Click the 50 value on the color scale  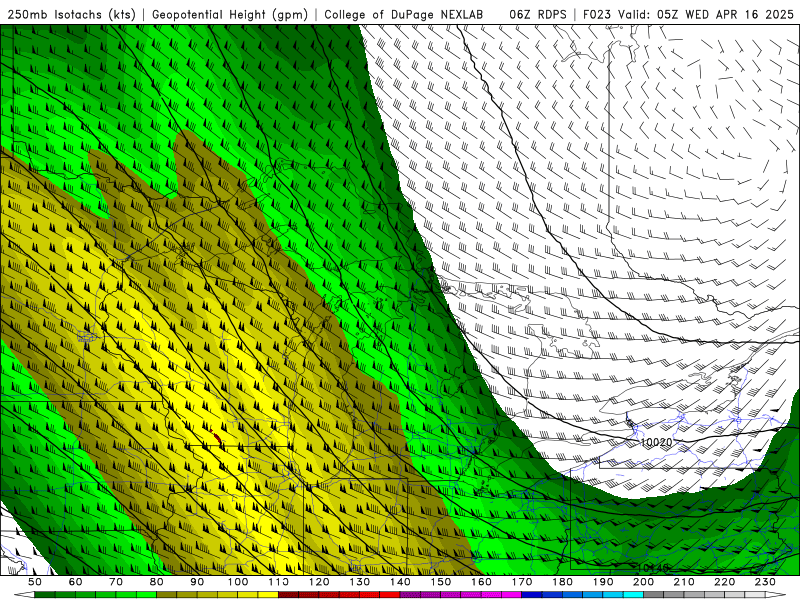(35, 582)
